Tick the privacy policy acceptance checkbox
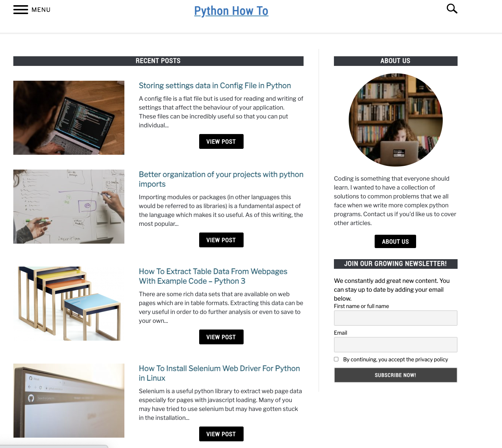 pyautogui.click(x=336, y=359)
